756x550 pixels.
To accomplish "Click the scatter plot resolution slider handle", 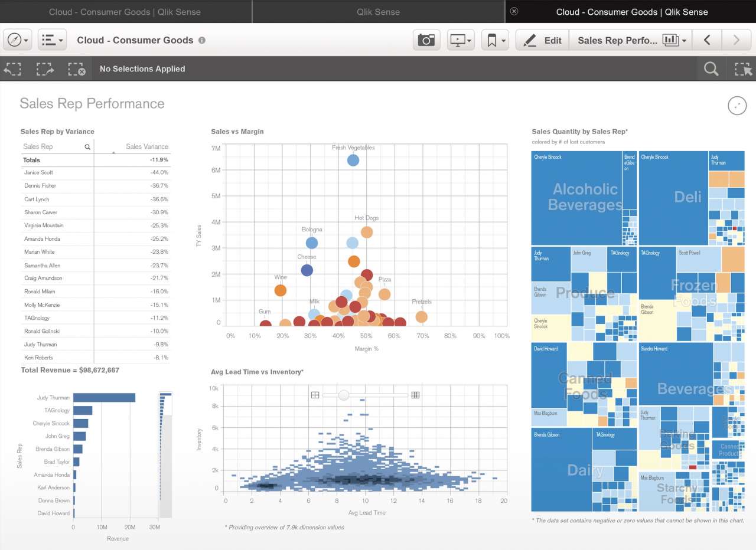I will point(344,395).
